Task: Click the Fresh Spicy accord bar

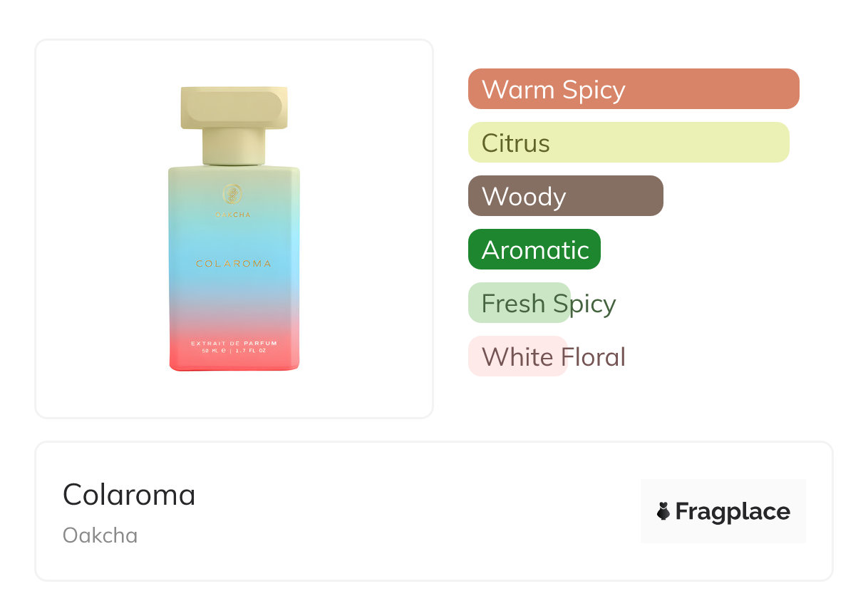Action: (520, 303)
